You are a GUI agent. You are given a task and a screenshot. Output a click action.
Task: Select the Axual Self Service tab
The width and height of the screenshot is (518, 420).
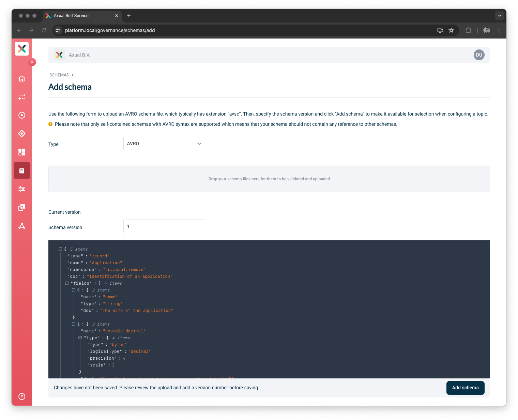[82, 16]
